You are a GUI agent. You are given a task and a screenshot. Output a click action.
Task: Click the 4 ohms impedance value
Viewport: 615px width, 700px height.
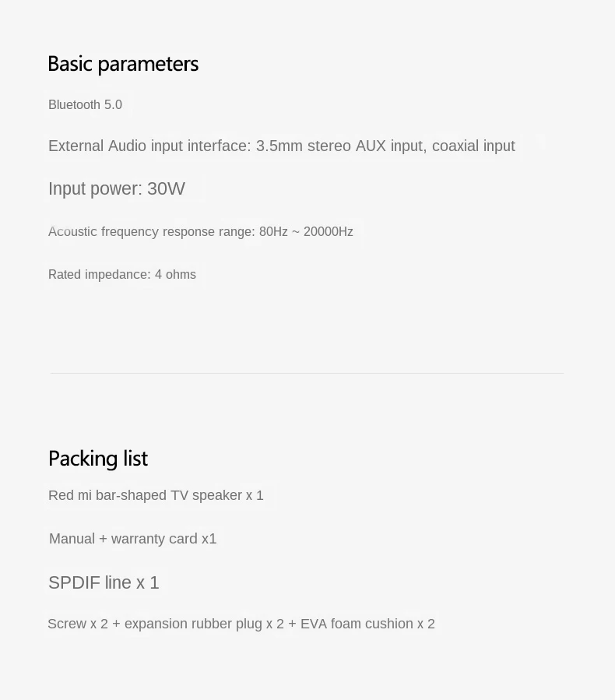175,275
